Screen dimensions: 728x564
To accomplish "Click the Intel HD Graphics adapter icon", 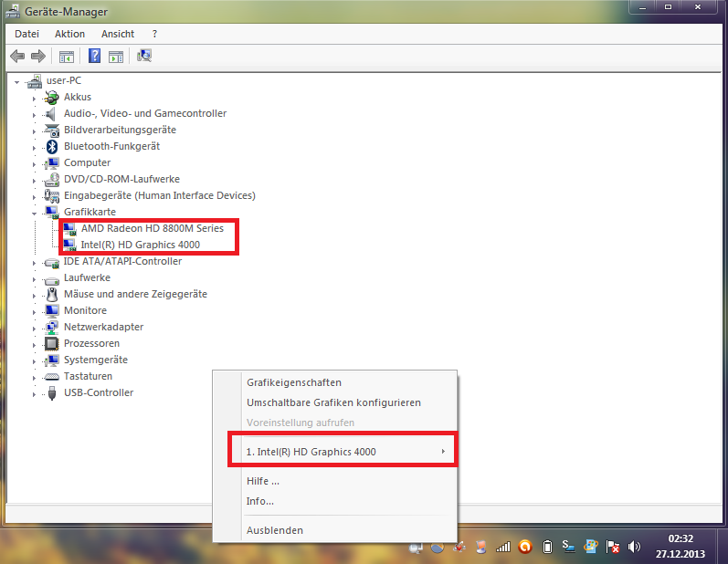I will [69, 245].
